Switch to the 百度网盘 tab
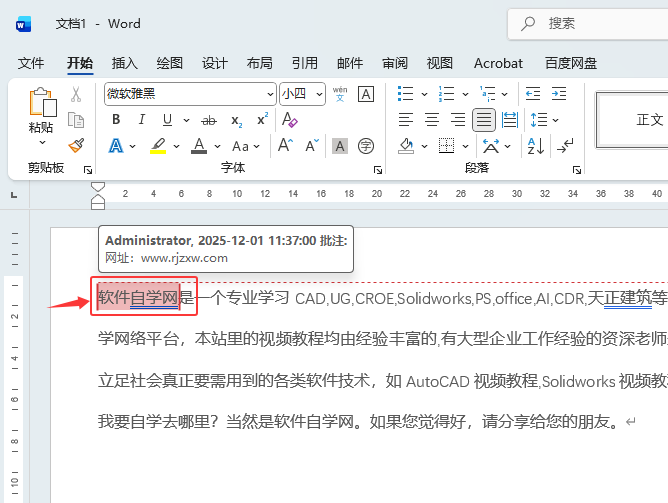Image resolution: width=668 pixels, height=503 pixels. tap(571, 63)
